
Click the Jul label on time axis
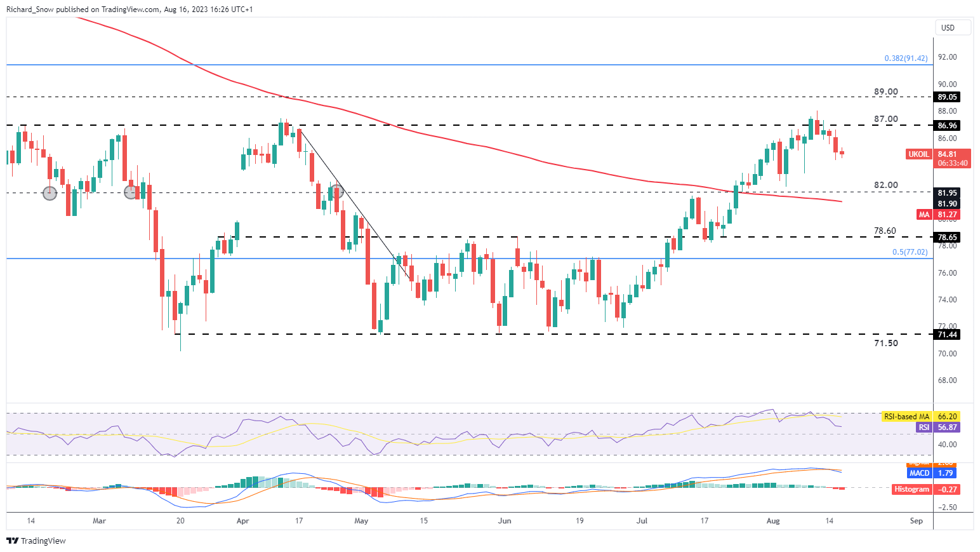coord(642,521)
